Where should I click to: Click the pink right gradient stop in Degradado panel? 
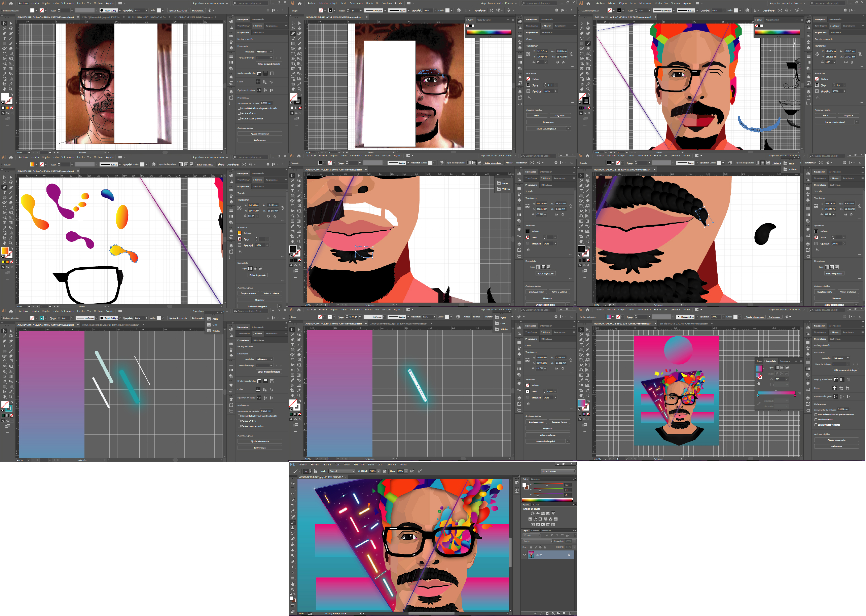795,396
